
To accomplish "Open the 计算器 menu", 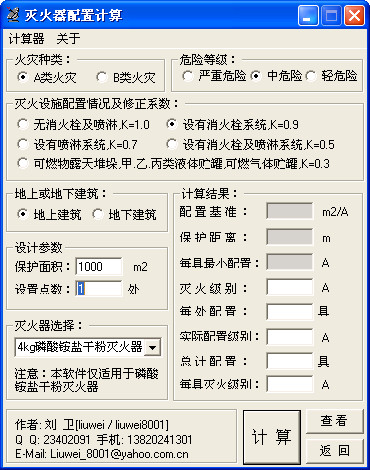I will 26,39.
